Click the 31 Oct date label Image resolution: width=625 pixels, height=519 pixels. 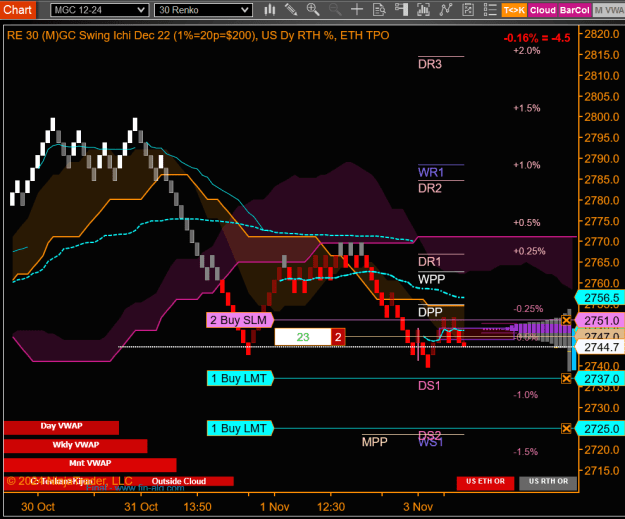coord(141,507)
